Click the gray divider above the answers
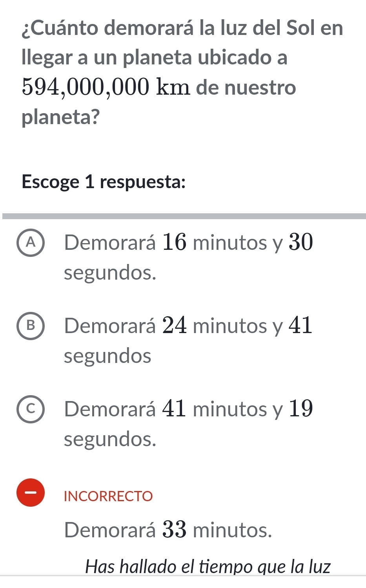This screenshot has height=588, width=366. tap(184, 216)
